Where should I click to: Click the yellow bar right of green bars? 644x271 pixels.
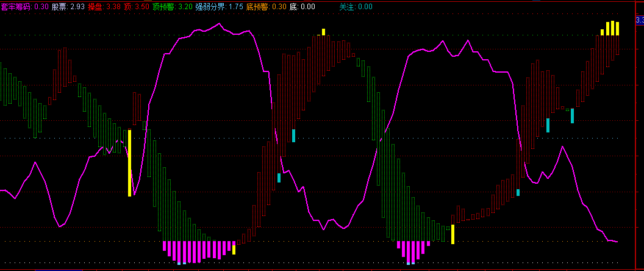[x=453, y=234]
